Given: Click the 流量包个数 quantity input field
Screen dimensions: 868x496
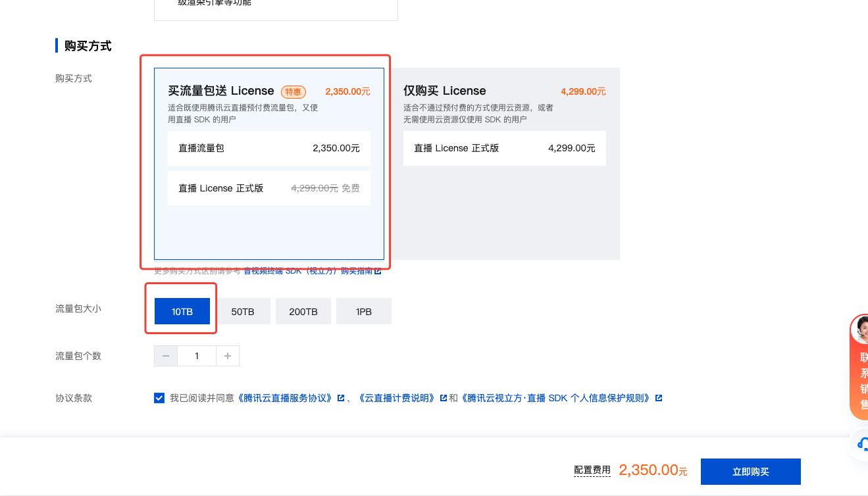Looking at the screenshot, I should click(197, 356).
